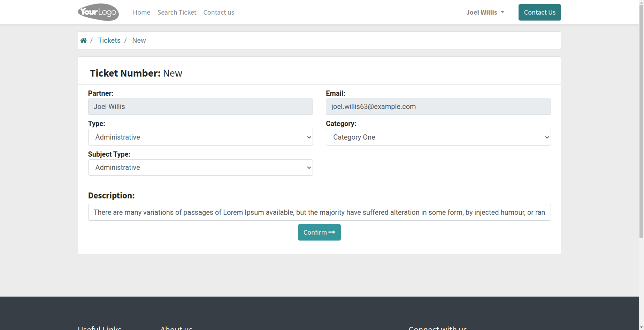This screenshot has height=330, width=644.
Task: Click the home icon in breadcrumb
Action: click(x=83, y=40)
